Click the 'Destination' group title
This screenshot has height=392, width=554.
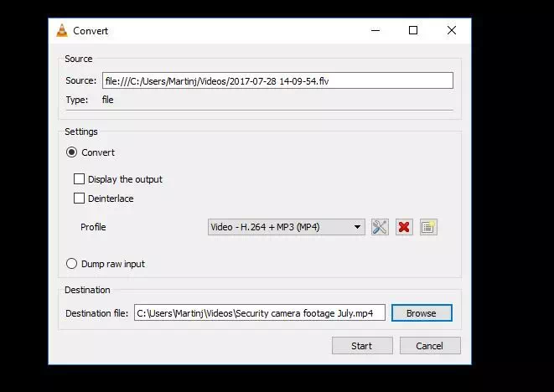[x=87, y=290]
